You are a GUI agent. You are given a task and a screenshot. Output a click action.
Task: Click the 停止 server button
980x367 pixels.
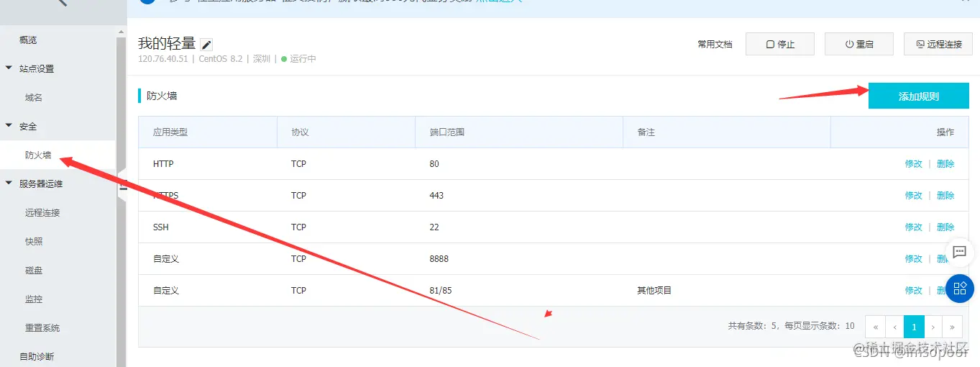pyautogui.click(x=780, y=44)
